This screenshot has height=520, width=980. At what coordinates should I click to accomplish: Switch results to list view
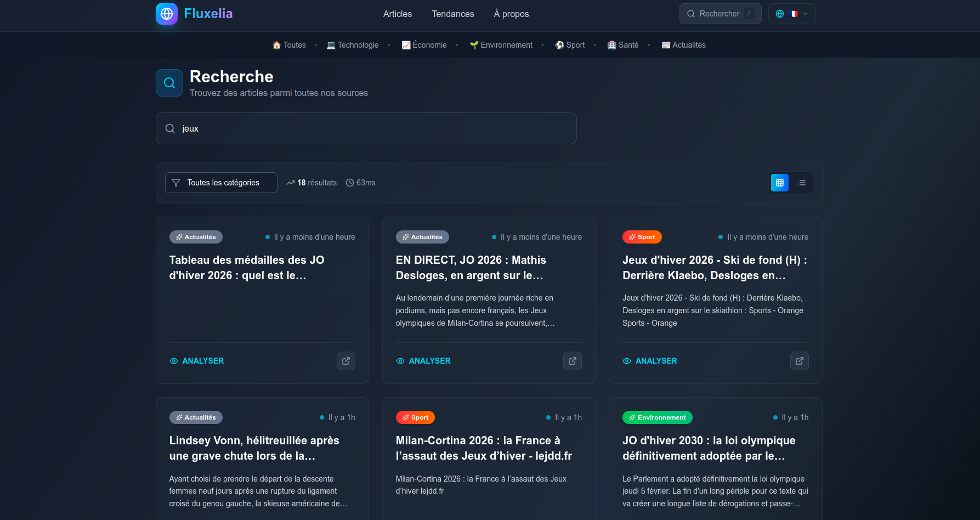802,182
